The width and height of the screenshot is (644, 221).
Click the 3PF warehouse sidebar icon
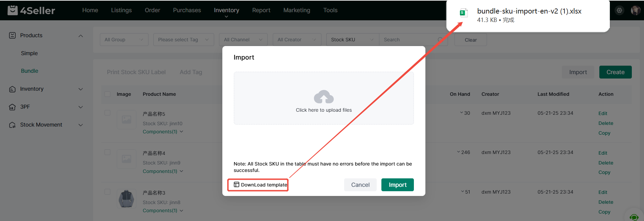click(x=12, y=107)
